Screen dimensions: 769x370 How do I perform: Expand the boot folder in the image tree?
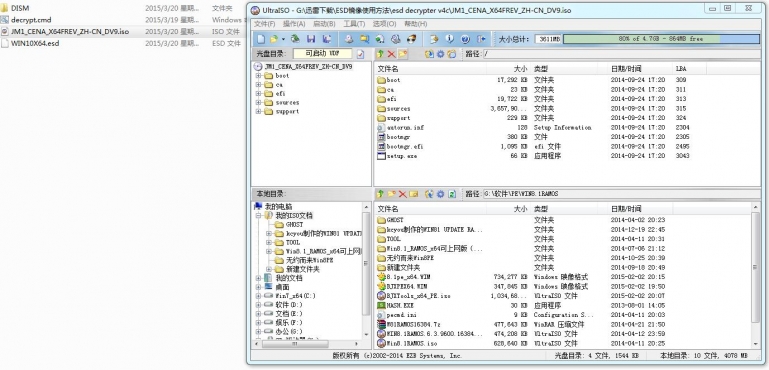click(x=258, y=76)
